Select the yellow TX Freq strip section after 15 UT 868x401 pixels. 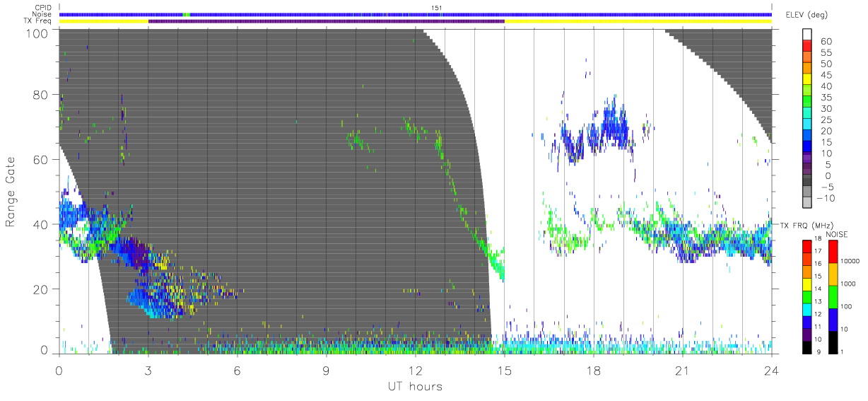[x=638, y=21]
